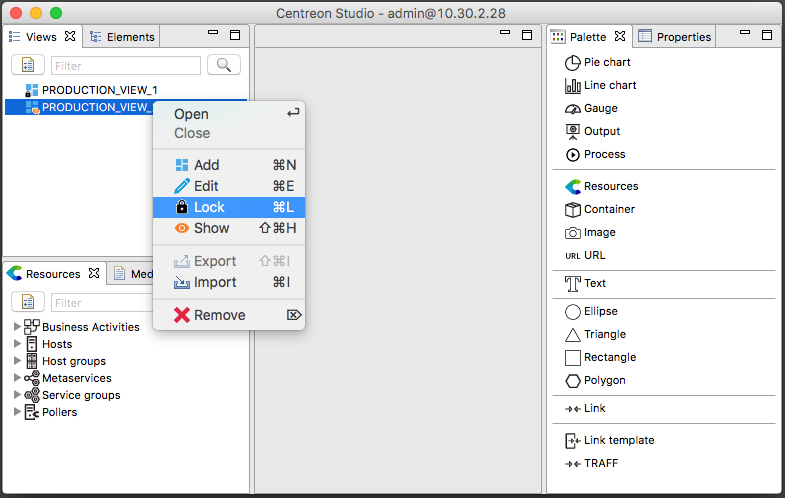
Task: Pick the Line chart palette icon
Action: 572,86
